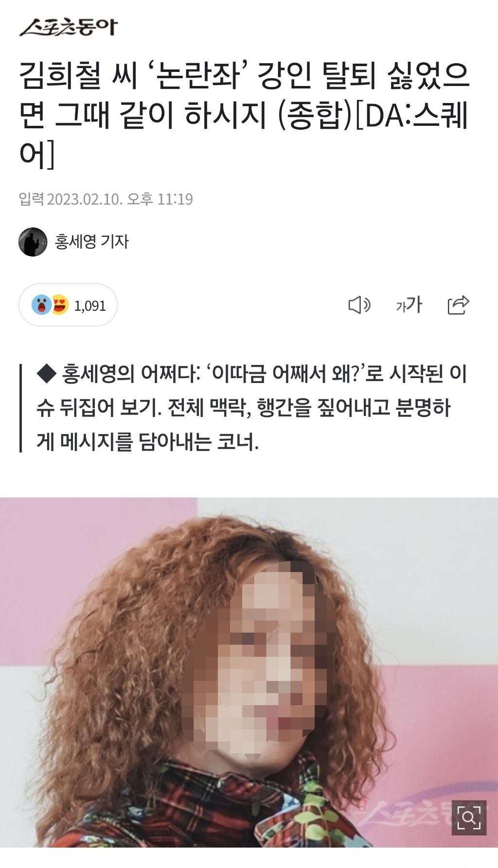Click the 입력 label before the date

(x=32, y=199)
